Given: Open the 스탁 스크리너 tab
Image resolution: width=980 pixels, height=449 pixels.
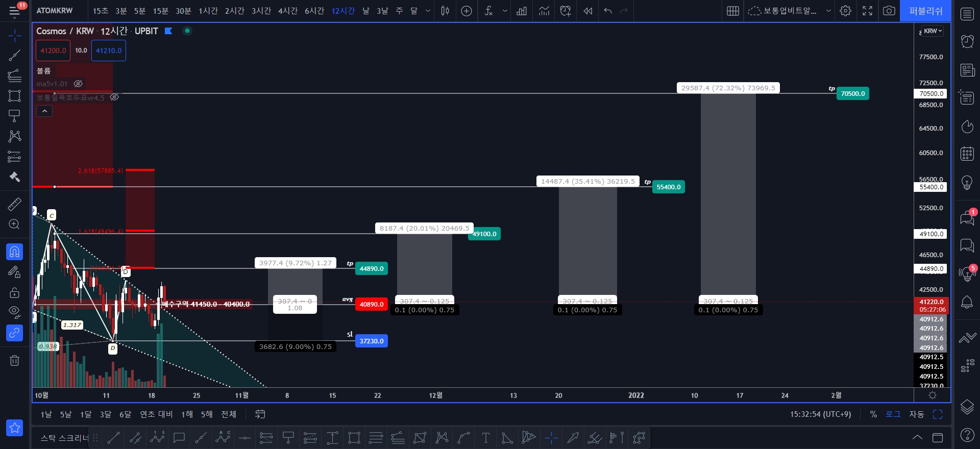Looking at the screenshot, I should (x=64, y=438).
